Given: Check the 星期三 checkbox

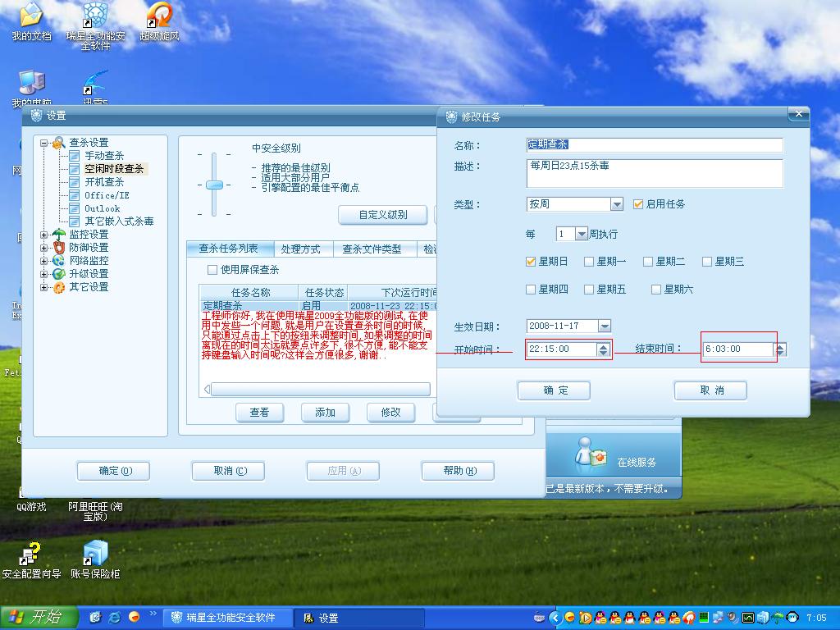Looking at the screenshot, I should [706, 262].
